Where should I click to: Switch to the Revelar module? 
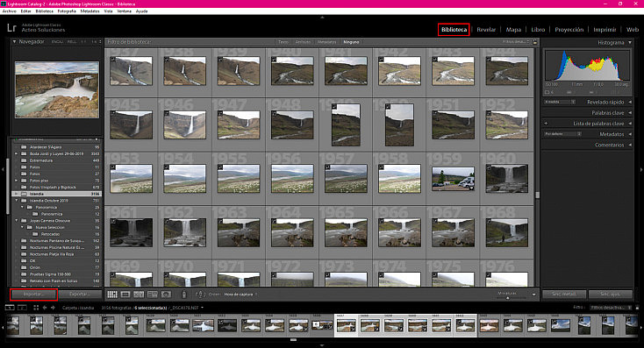click(486, 30)
